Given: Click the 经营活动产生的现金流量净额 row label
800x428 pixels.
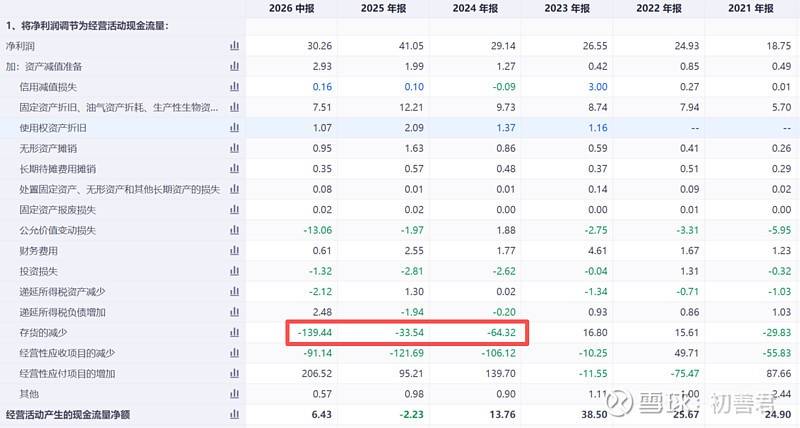Looking at the screenshot, I should [68, 414].
